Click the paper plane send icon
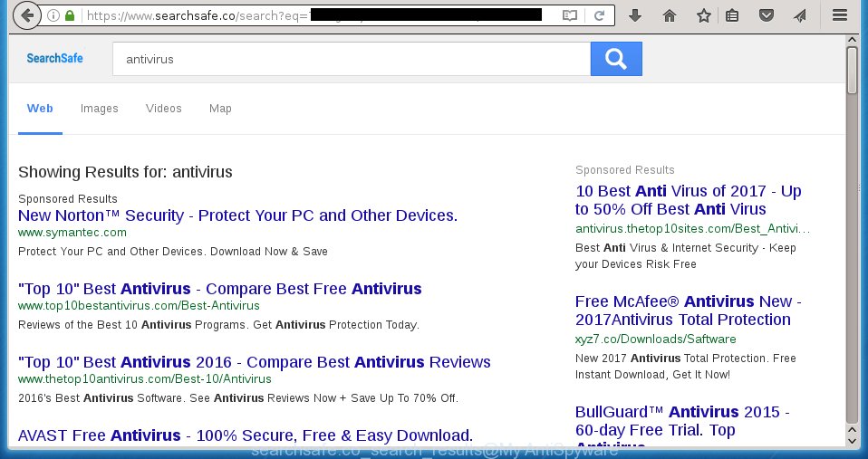The width and height of the screenshot is (868, 459). 800,15
